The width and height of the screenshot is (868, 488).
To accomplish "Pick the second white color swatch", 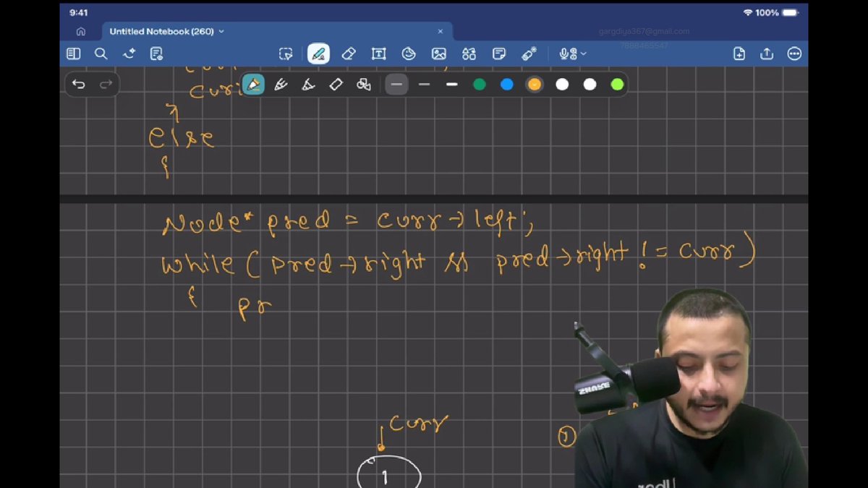I will [590, 85].
